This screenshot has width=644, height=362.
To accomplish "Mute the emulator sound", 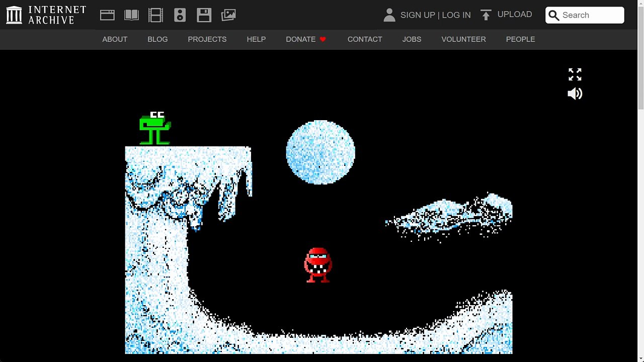I will click(x=575, y=94).
